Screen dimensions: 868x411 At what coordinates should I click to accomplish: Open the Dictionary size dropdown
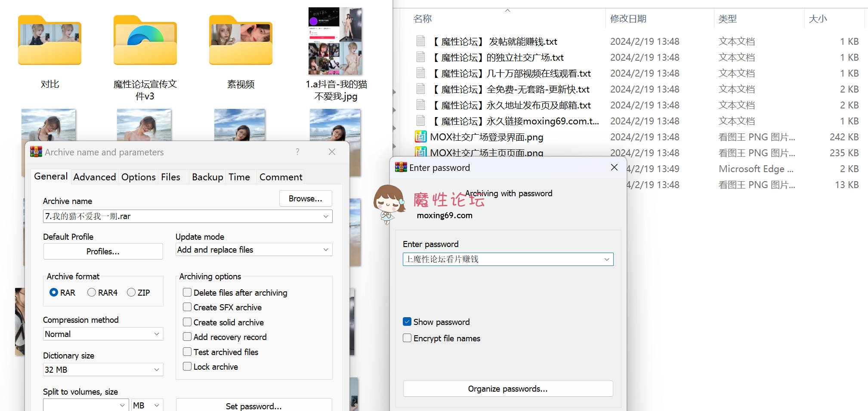[x=157, y=370]
